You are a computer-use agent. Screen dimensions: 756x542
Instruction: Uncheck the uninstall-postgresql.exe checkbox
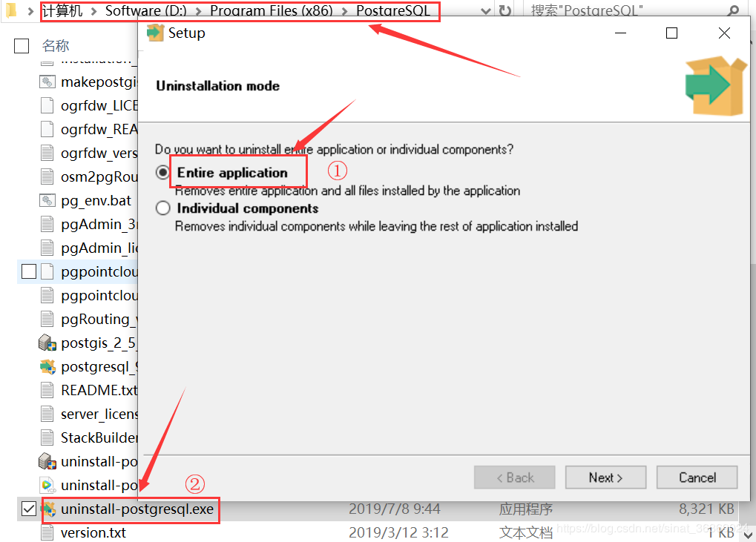29,509
